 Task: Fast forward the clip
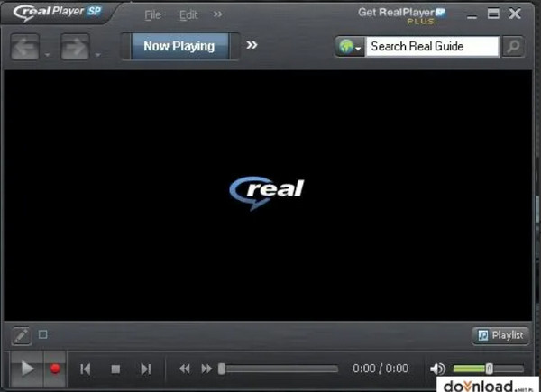click(206, 369)
